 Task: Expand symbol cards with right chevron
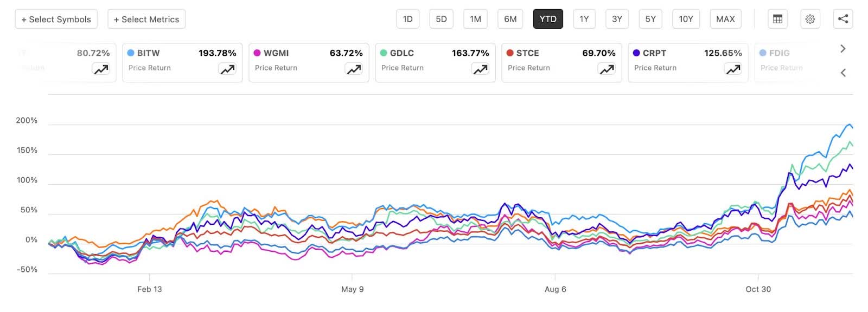point(843,48)
